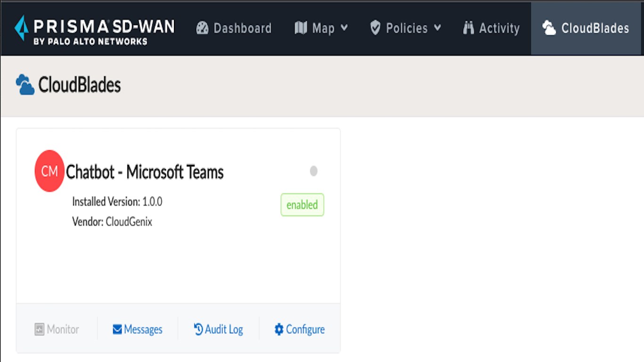Click the disabled Monitor link

click(x=57, y=329)
